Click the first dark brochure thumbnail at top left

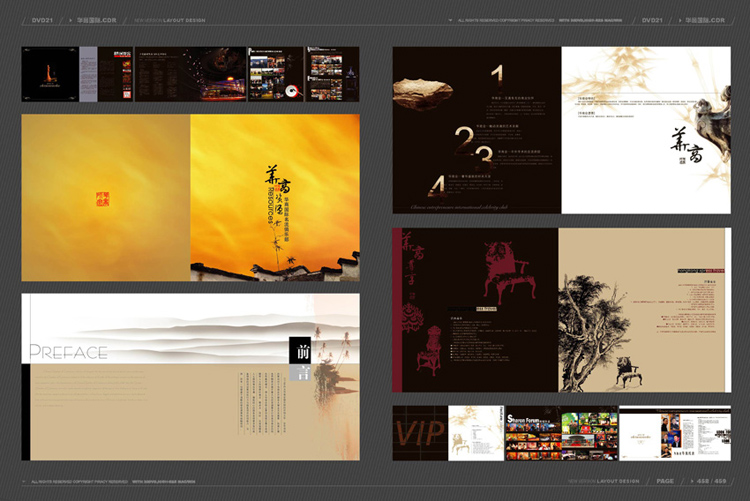(x=50, y=74)
